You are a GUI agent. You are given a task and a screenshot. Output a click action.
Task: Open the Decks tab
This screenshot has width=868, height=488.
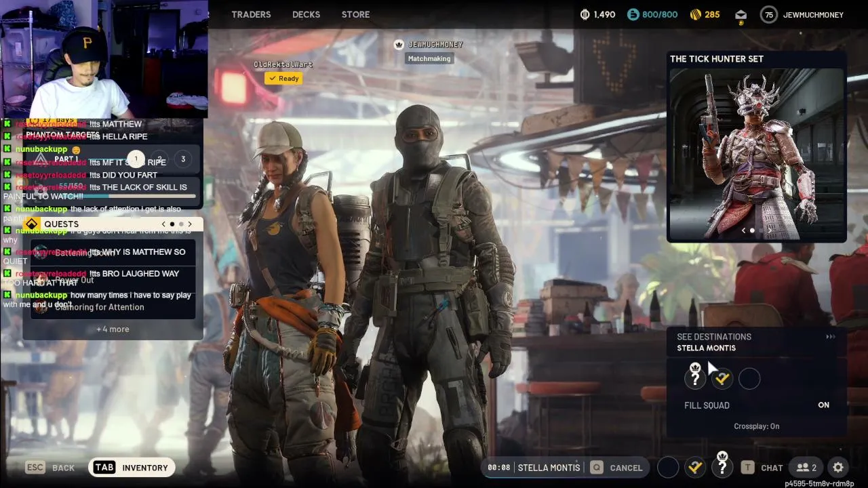click(306, 14)
